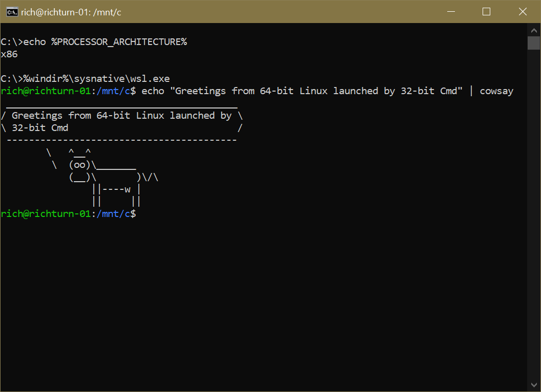Click the x86 output text

pos(9,54)
